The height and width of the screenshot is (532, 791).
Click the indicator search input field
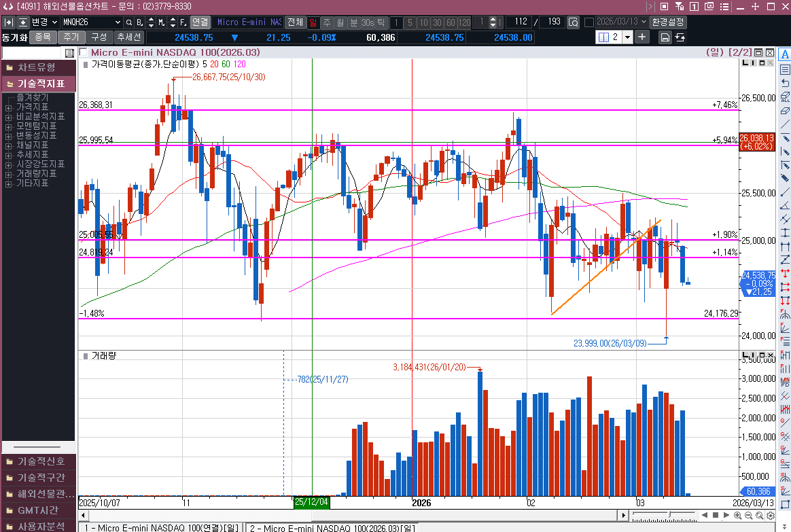click(x=33, y=53)
